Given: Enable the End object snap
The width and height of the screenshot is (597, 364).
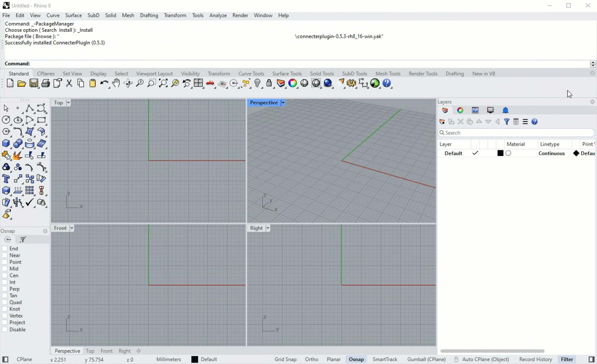Looking at the screenshot, I should coord(5,249).
